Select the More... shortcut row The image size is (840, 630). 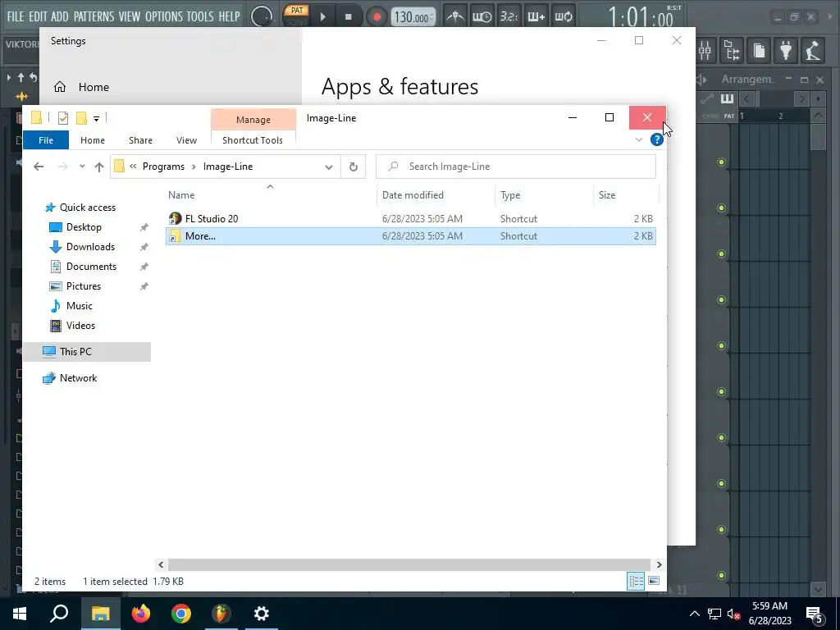pyautogui.click(x=410, y=236)
